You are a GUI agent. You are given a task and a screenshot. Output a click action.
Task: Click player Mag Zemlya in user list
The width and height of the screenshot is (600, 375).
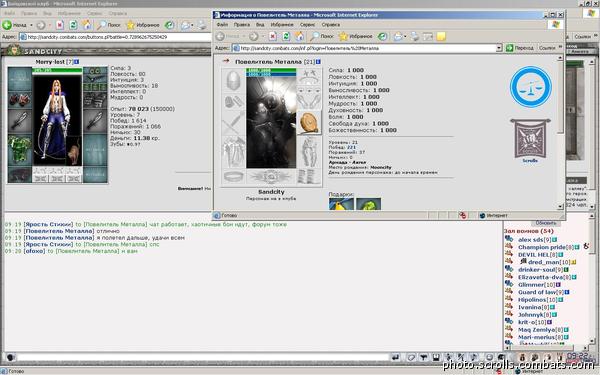click(x=536, y=329)
